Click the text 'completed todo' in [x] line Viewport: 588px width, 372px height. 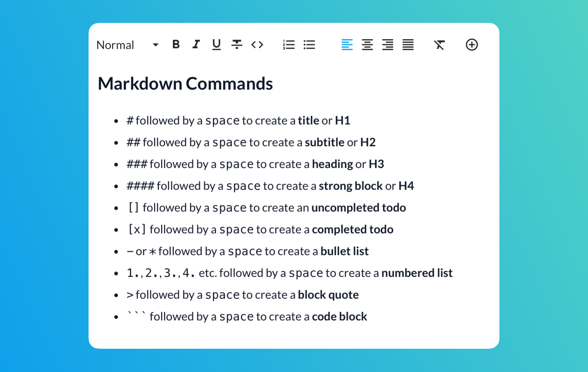(x=353, y=230)
